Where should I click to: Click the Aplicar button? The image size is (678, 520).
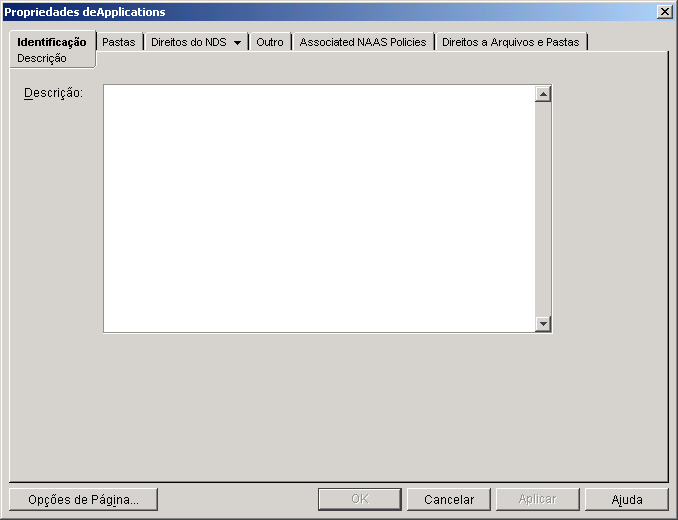(x=537, y=500)
